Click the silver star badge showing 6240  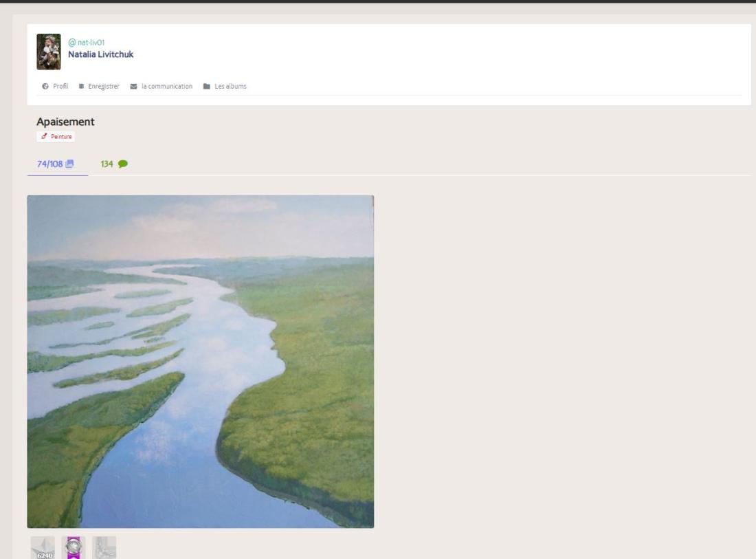(43, 548)
